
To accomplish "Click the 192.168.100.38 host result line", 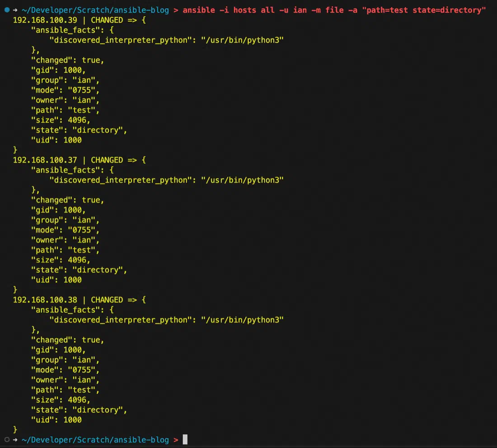I will [79, 300].
